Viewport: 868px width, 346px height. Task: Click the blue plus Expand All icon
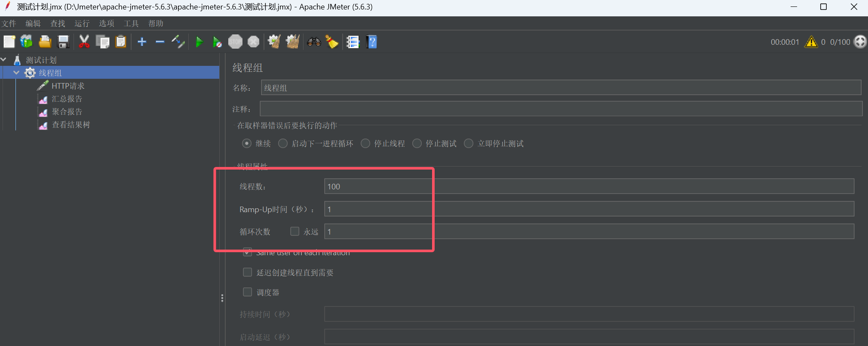tap(142, 42)
